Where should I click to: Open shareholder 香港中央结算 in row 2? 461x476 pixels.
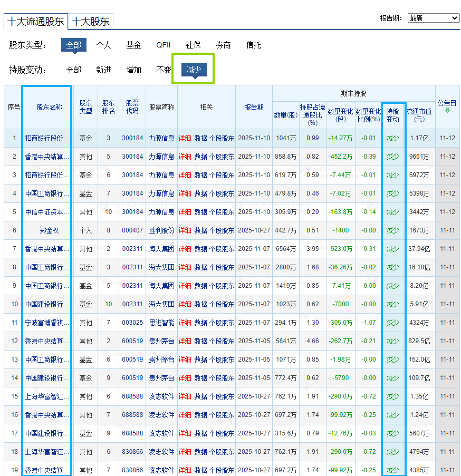point(47,157)
